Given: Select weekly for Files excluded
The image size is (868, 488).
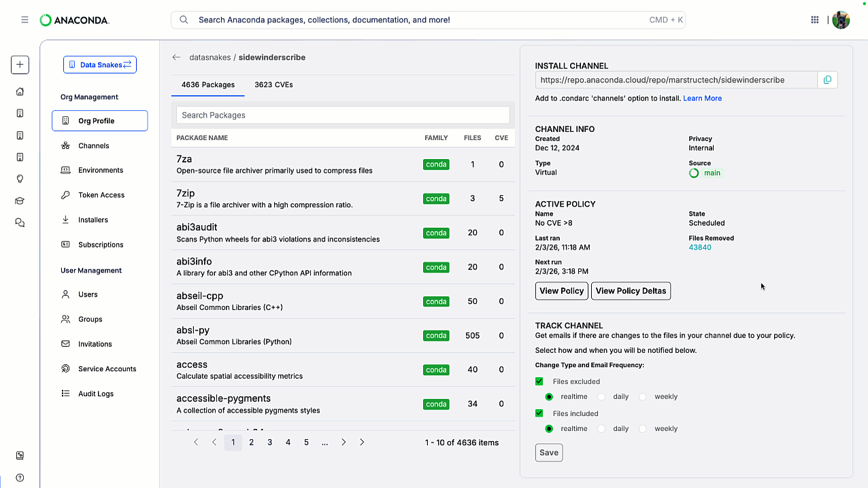Looking at the screenshot, I should (x=643, y=397).
